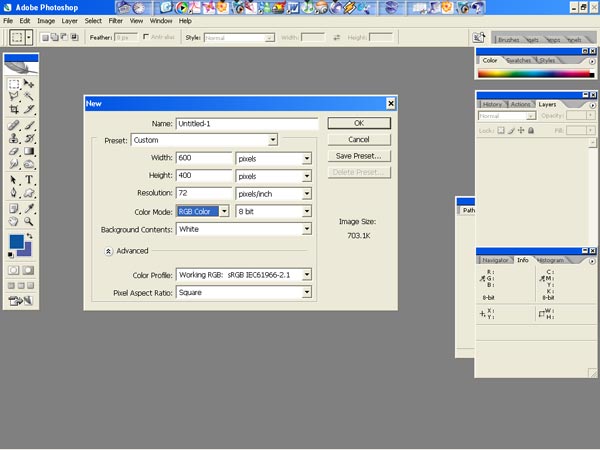This screenshot has width=600, height=450.
Task: Switch to the History tab
Action: point(492,104)
